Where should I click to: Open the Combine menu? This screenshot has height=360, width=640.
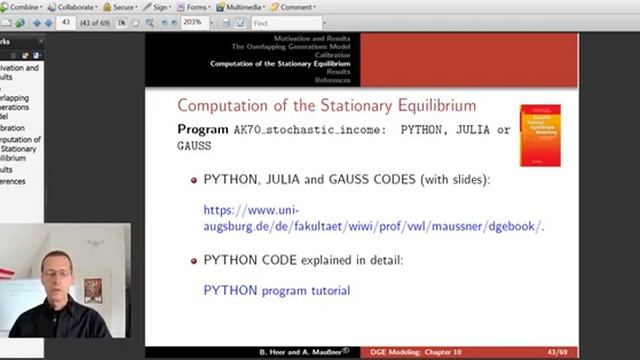coord(21,7)
